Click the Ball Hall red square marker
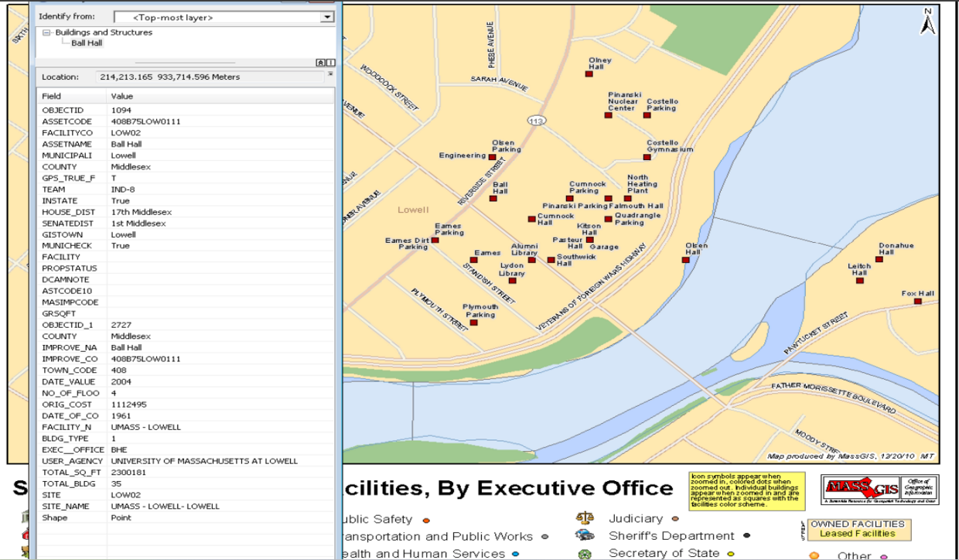The height and width of the screenshot is (560, 959). point(492,199)
